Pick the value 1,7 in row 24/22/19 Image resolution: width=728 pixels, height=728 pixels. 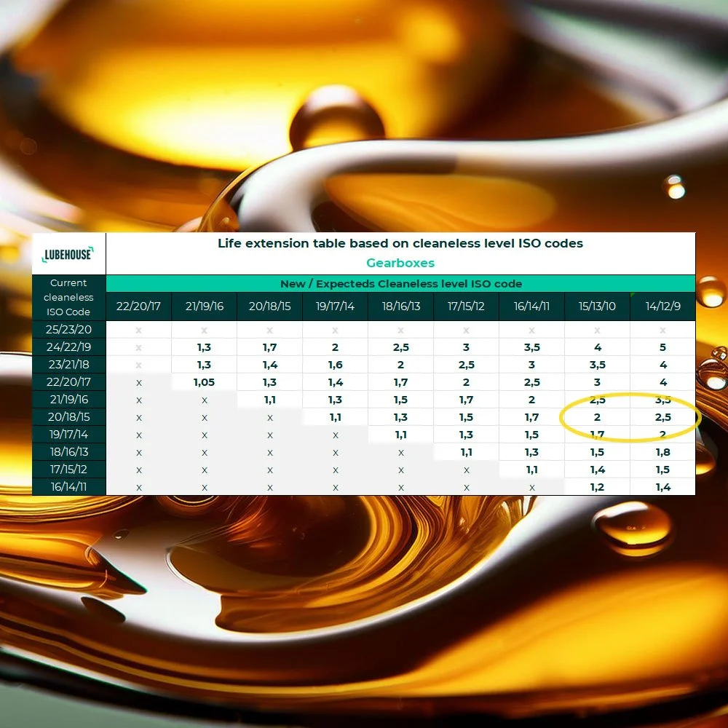270,347
